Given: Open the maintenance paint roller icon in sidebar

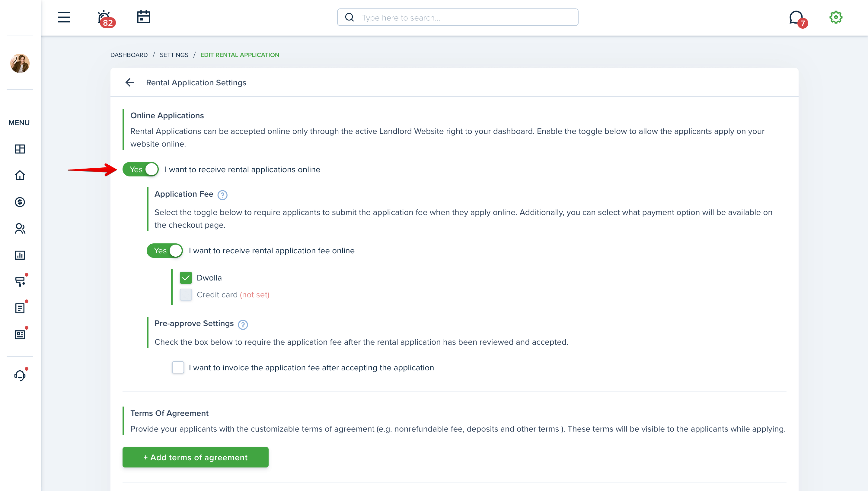Looking at the screenshot, I should (x=20, y=281).
